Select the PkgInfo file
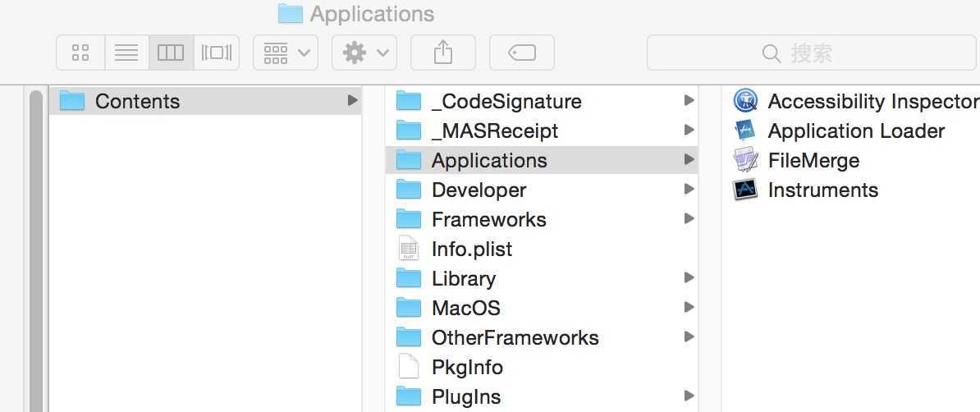Screen dimensions: 980x412 [x=541, y=367]
